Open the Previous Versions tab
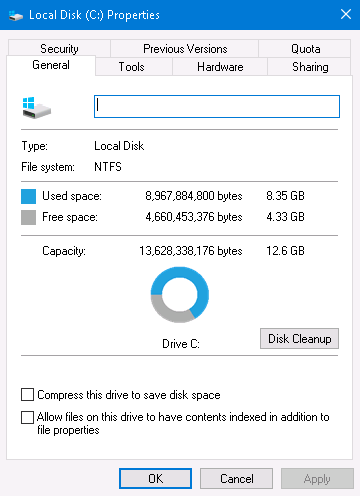 pos(185,49)
